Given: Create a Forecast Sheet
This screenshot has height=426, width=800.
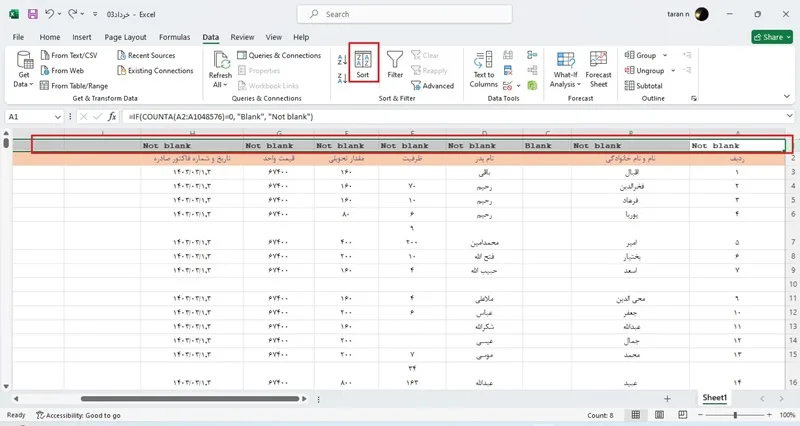Looking at the screenshot, I should tap(598, 69).
